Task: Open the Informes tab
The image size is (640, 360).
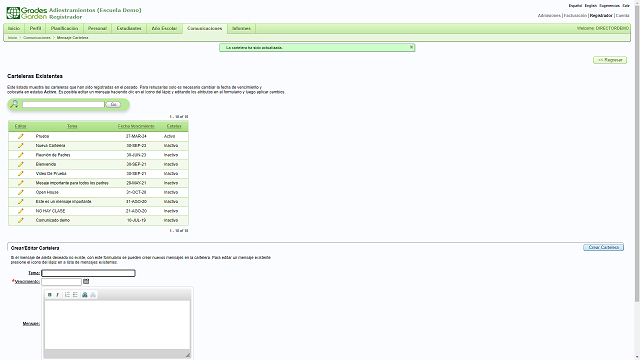Action: tap(242, 29)
